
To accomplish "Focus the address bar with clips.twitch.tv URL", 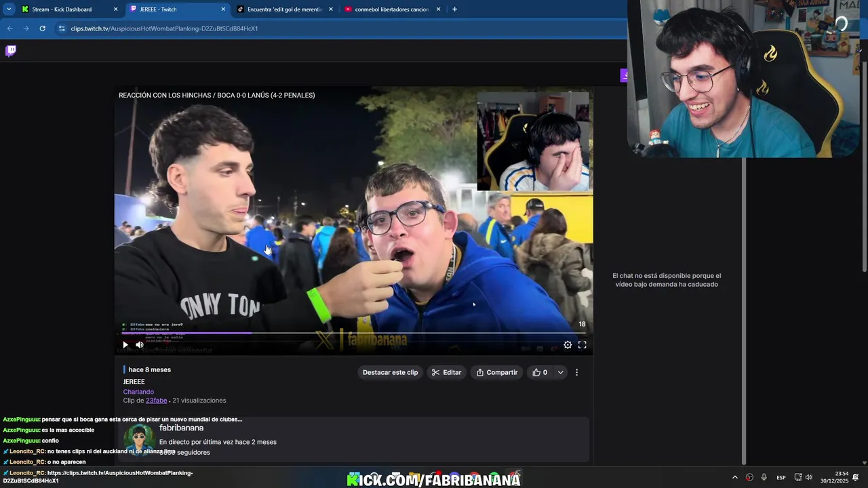I will tap(339, 28).
